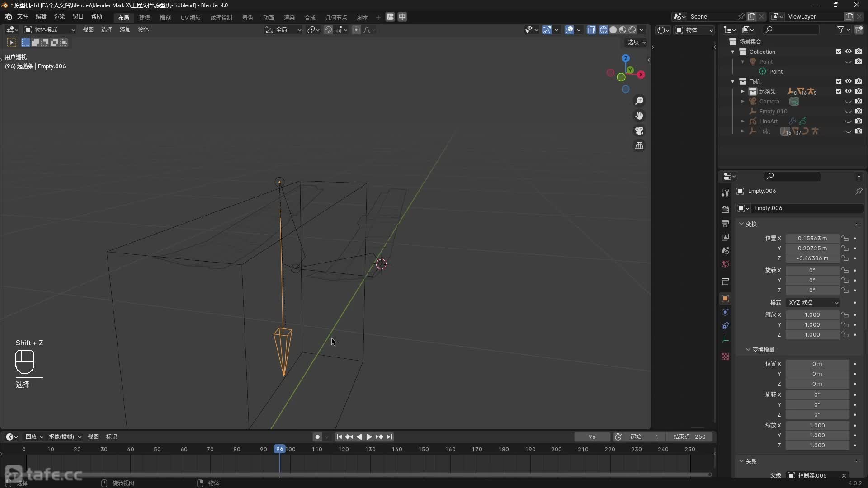Click the viewport zoom magnifier icon

[639, 101]
